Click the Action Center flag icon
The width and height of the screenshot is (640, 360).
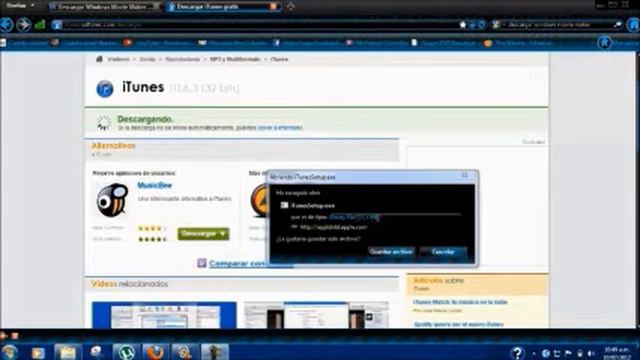click(x=568, y=353)
